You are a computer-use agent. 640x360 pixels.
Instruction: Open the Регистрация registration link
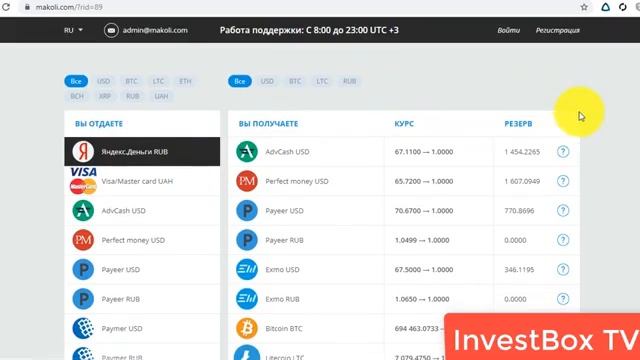coord(558,30)
